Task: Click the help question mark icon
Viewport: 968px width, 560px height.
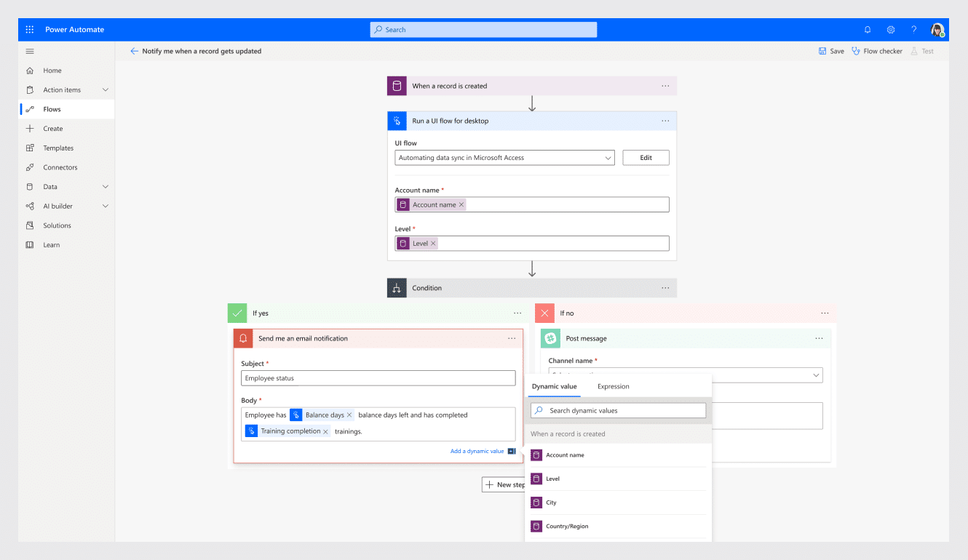Action: point(914,30)
